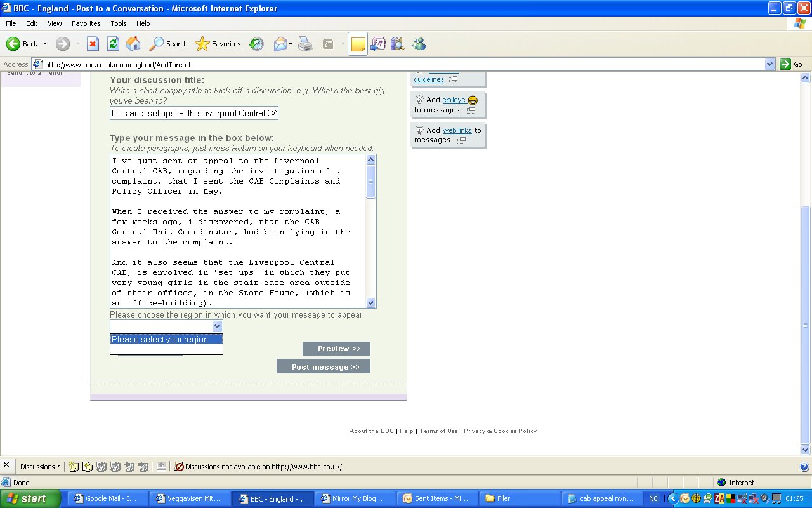Open the View menu
The height and width of the screenshot is (508, 812).
[55, 23]
